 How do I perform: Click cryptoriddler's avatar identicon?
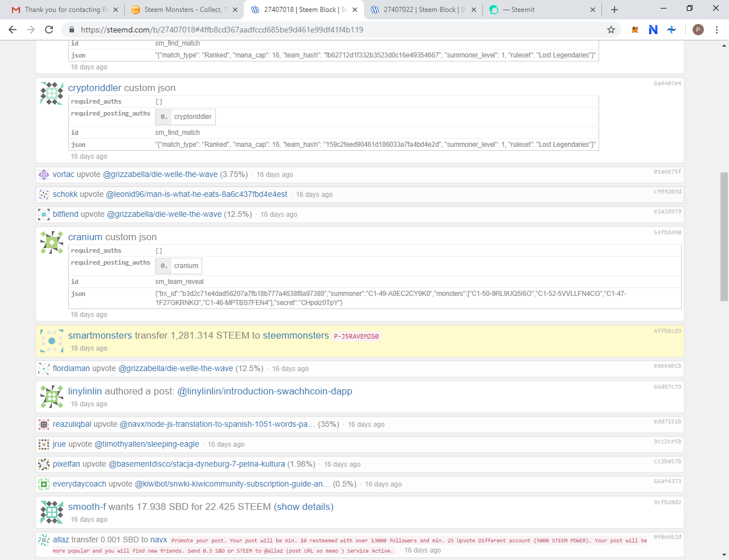click(x=52, y=93)
